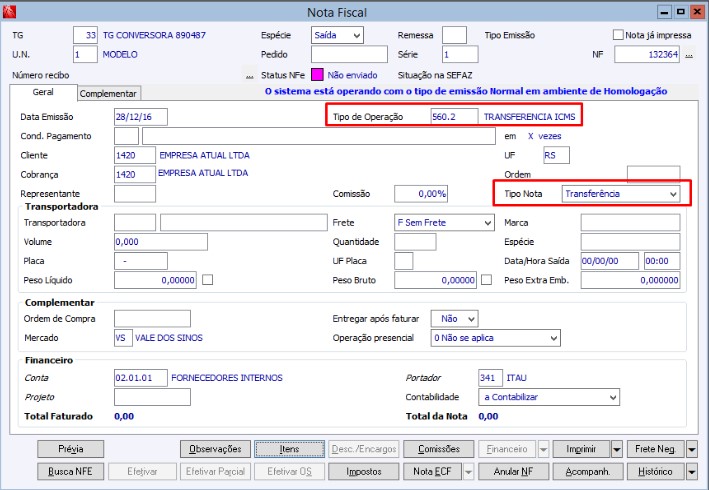This screenshot has width=709, height=490.
Task: Switch to the Complementar tab
Action: tap(109, 94)
